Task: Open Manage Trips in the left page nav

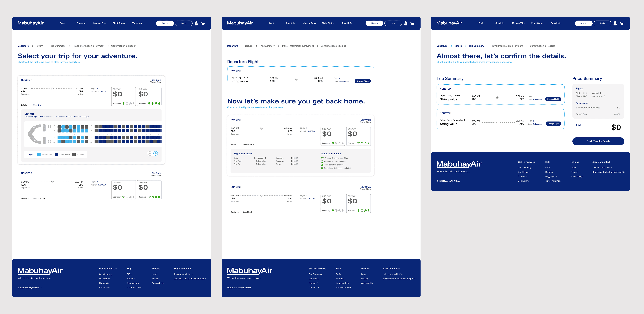Action: (100, 23)
